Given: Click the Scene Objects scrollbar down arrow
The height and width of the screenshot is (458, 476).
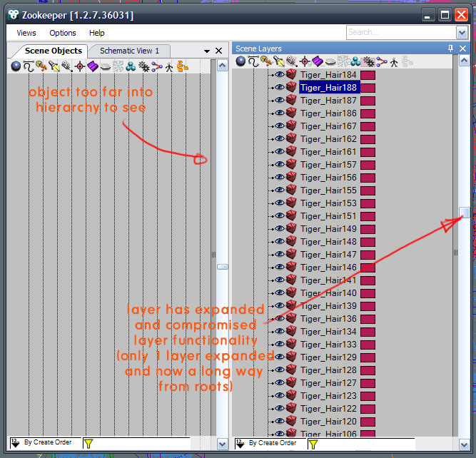Looking at the screenshot, I should click(222, 444).
